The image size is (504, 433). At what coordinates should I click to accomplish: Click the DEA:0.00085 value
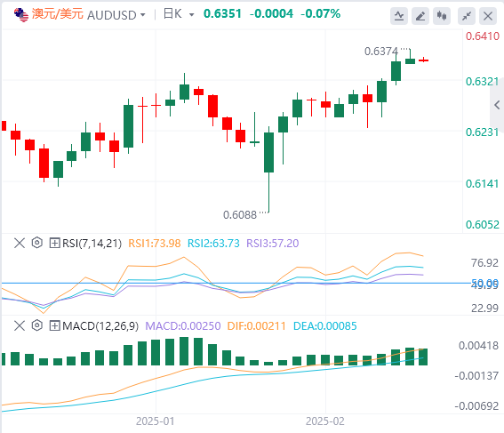[x=325, y=326]
